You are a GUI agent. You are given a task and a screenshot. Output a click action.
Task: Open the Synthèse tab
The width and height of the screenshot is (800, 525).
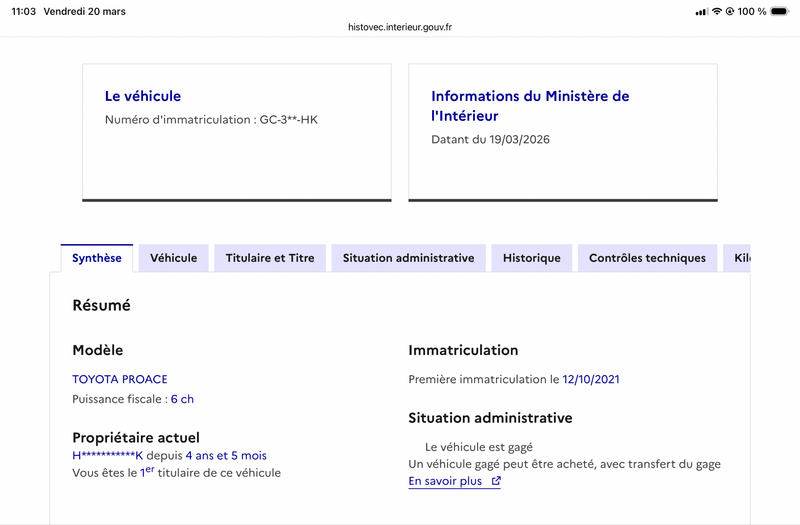(97, 258)
